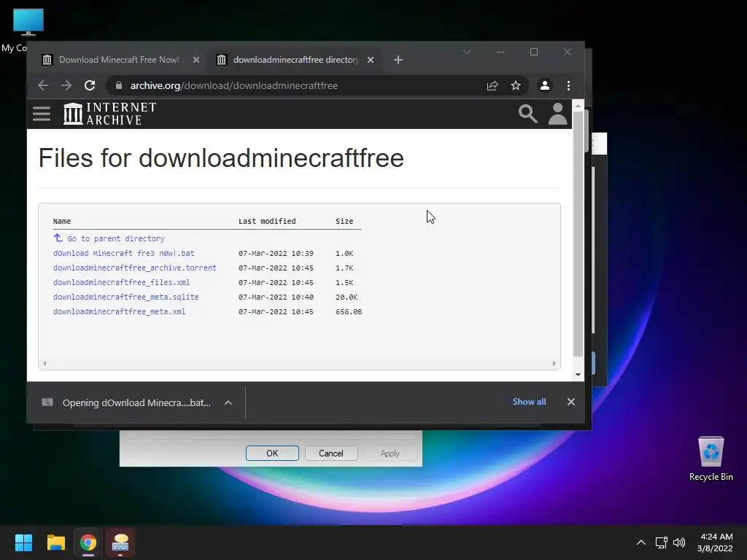Open clock showing 4:24 AM

pos(716,542)
